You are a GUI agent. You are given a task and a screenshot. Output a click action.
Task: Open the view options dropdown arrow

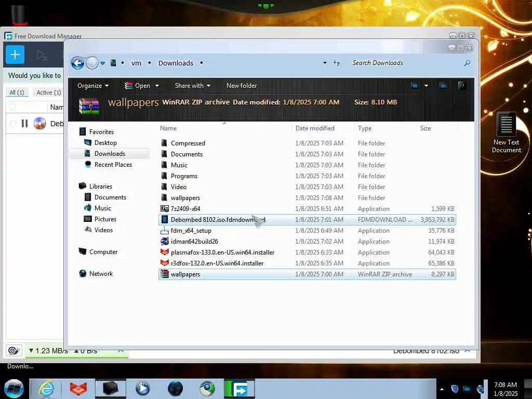click(x=426, y=86)
